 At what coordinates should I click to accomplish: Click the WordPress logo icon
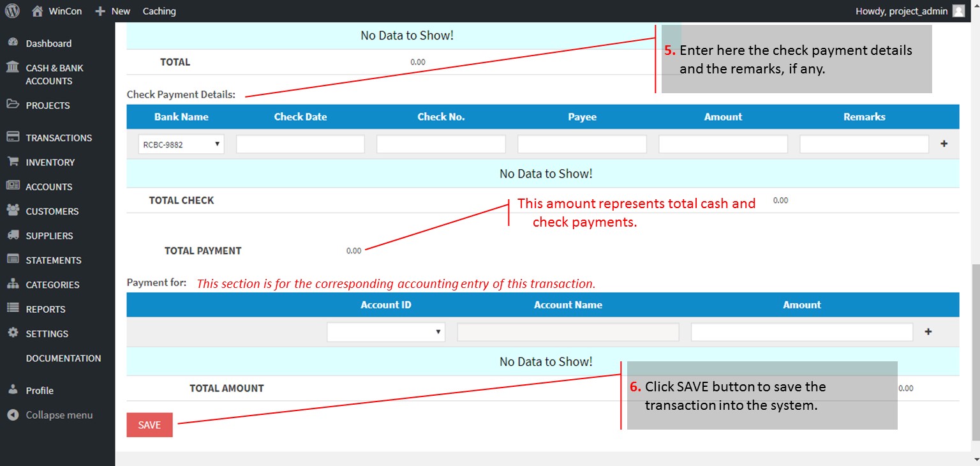click(x=12, y=11)
